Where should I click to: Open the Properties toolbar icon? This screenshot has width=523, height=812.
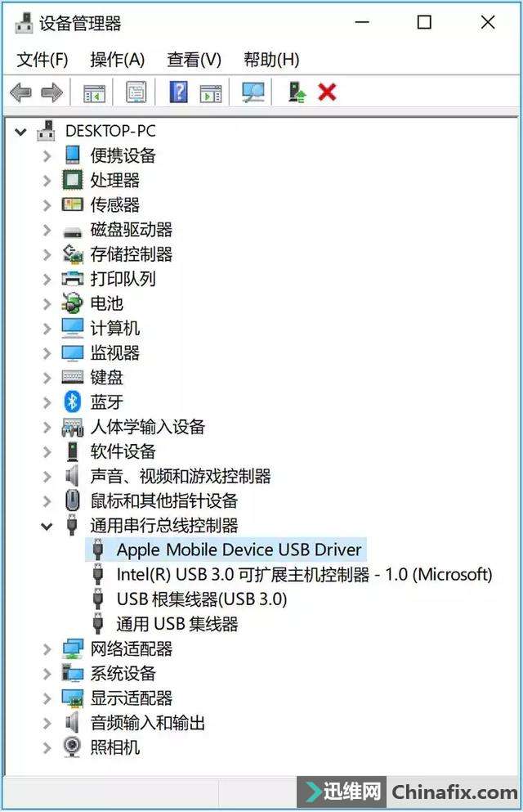(136, 92)
